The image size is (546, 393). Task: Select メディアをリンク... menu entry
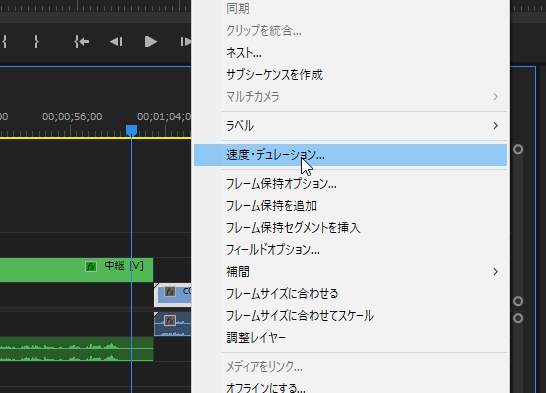click(x=350, y=367)
